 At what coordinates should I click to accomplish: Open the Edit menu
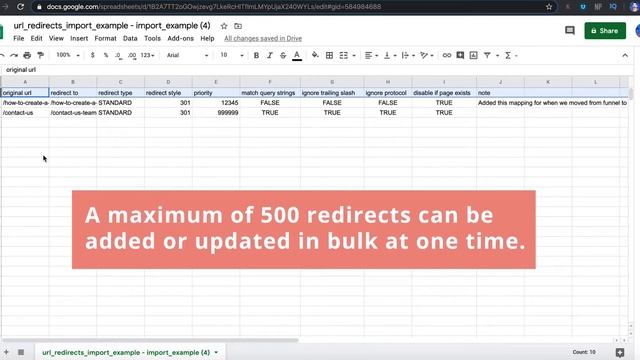coord(36,38)
